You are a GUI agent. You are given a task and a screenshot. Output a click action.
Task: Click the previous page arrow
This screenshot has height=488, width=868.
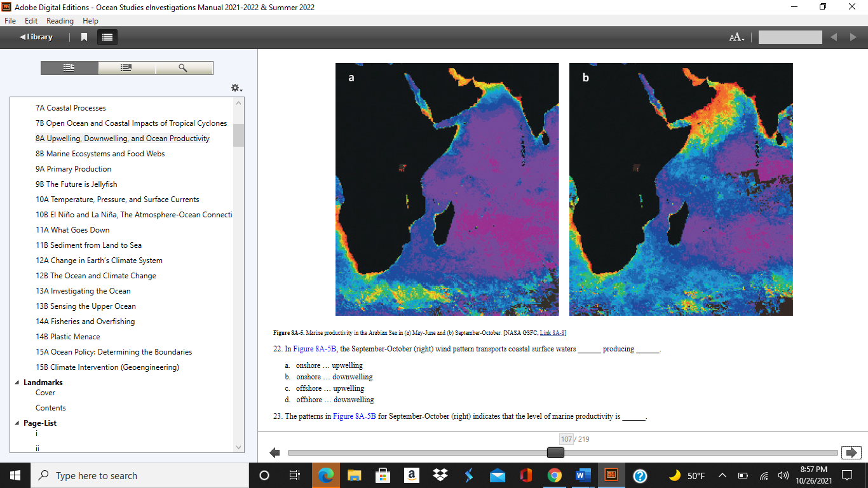(x=274, y=452)
